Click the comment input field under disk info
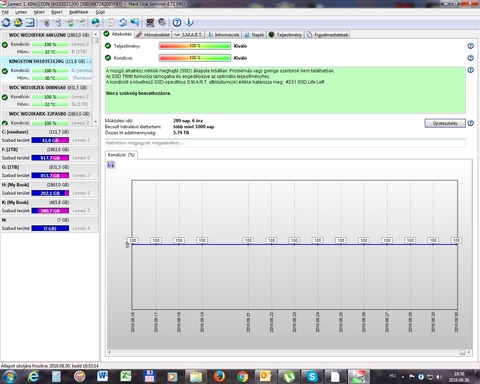This screenshot has height=384, width=480. (285, 143)
